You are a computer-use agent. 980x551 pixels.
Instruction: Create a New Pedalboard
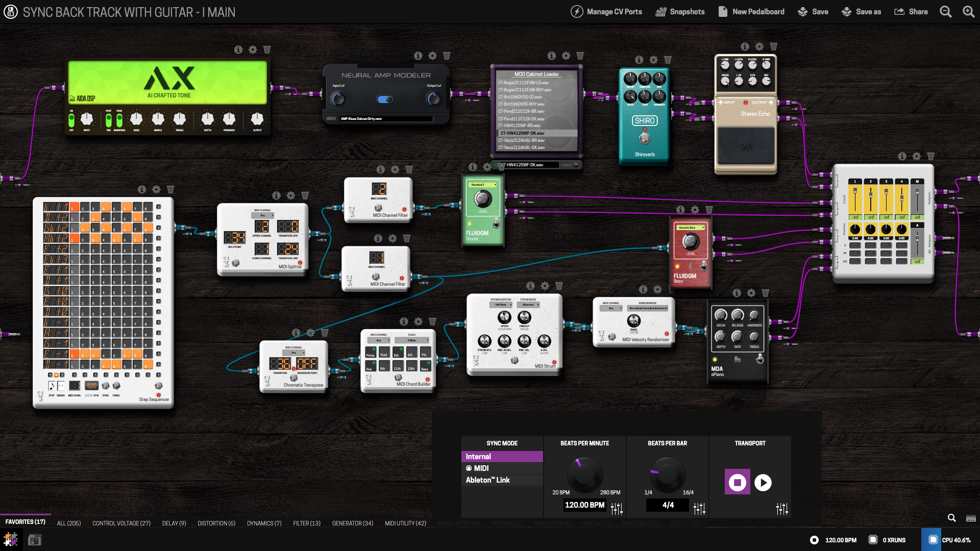[x=751, y=12]
